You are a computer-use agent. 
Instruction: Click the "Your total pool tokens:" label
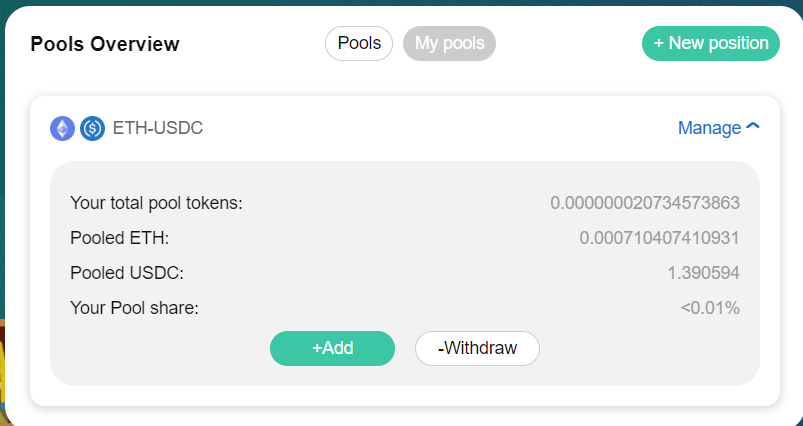point(156,203)
